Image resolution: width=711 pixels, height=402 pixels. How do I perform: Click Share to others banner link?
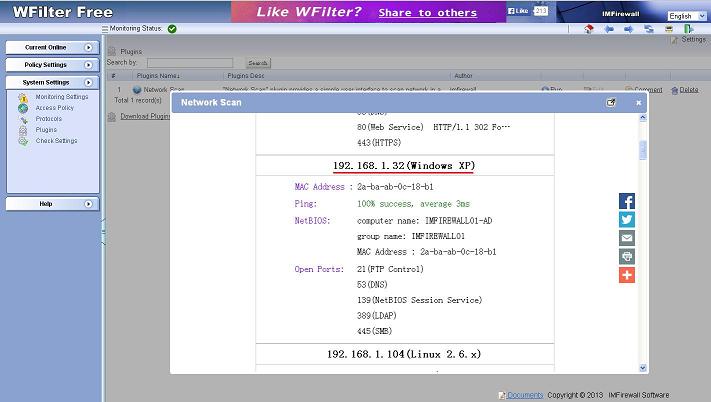(428, 13)
